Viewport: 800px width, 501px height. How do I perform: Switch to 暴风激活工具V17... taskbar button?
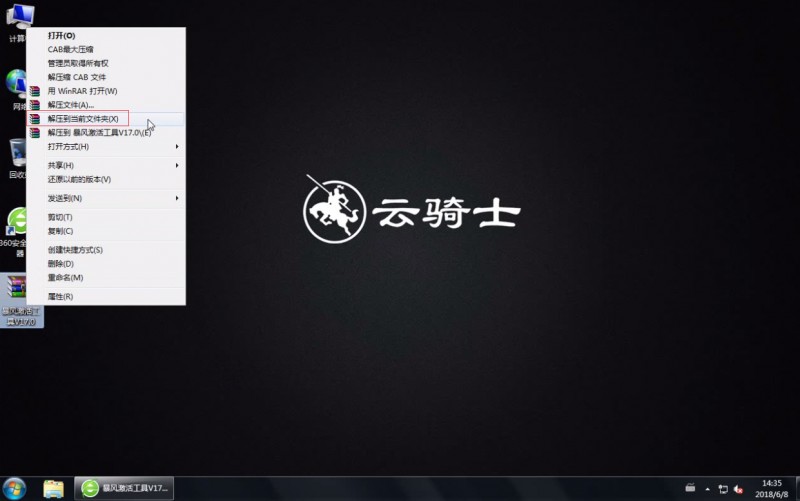(124, 488)
